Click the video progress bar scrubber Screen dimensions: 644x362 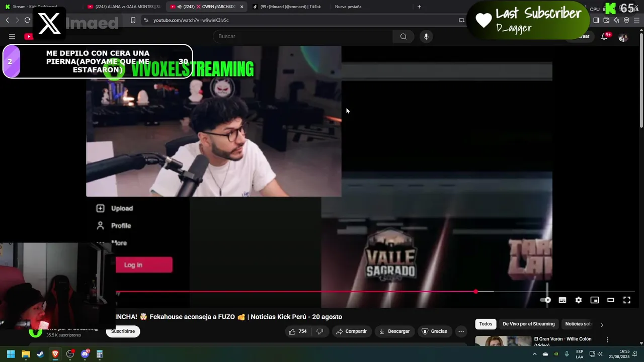pyautogui.click(x=475, y=292)
